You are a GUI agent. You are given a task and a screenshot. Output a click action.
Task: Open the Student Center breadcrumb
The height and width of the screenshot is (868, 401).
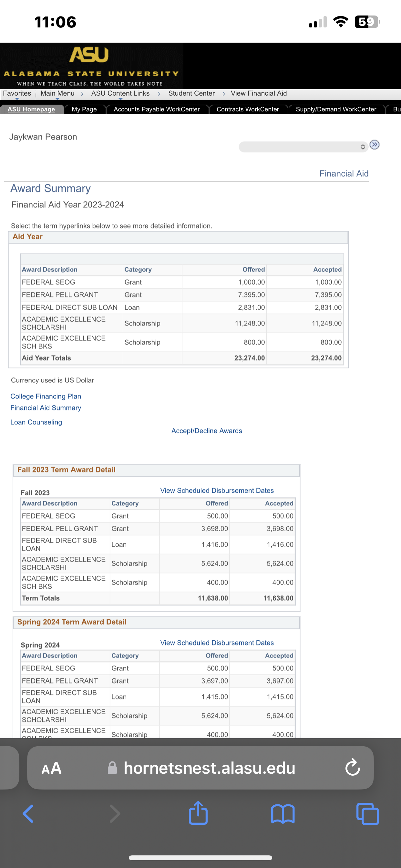[191, 93]
